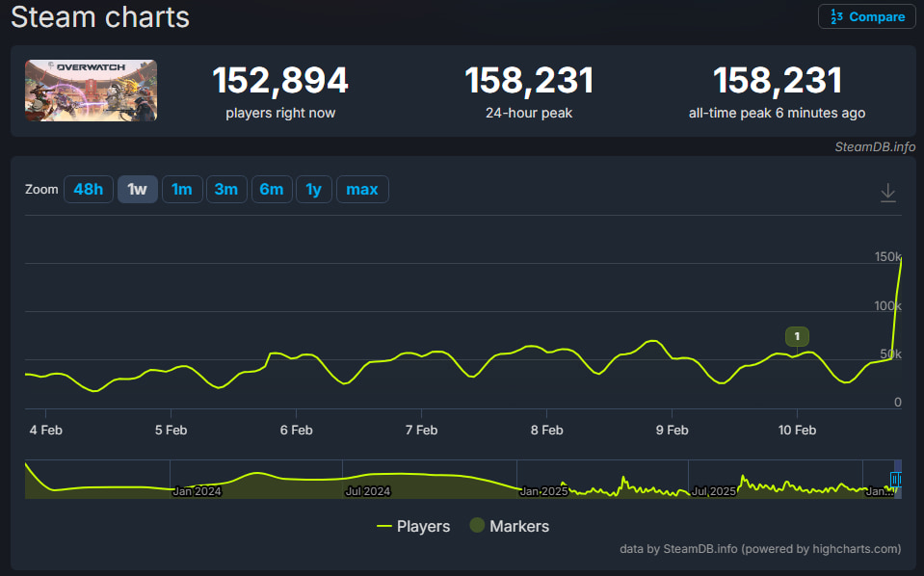
Task: Click the Overwatch game banner image
Action: tap(91, 90)
